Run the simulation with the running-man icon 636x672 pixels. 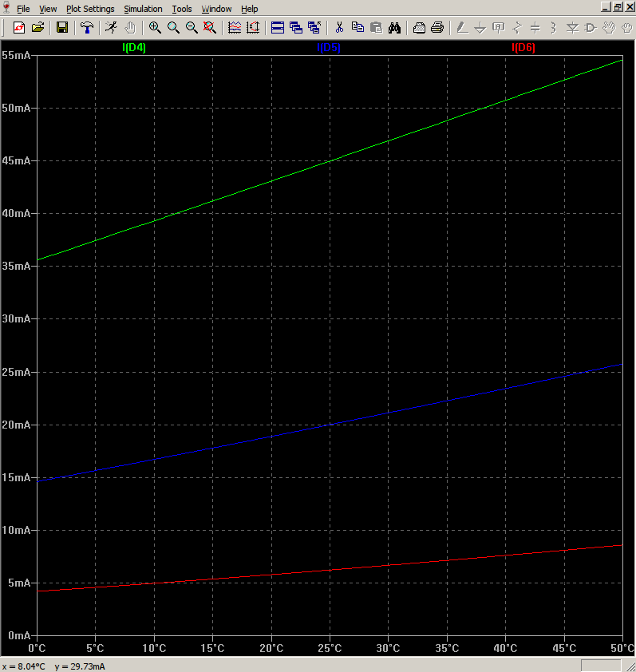[111, 28]
